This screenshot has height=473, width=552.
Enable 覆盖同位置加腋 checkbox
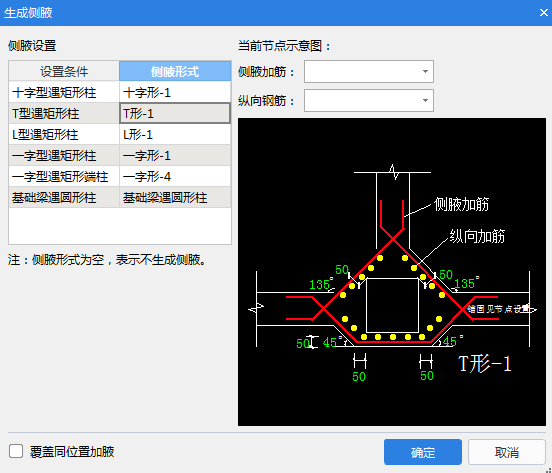pyautogui.click(x=16, y=451)
